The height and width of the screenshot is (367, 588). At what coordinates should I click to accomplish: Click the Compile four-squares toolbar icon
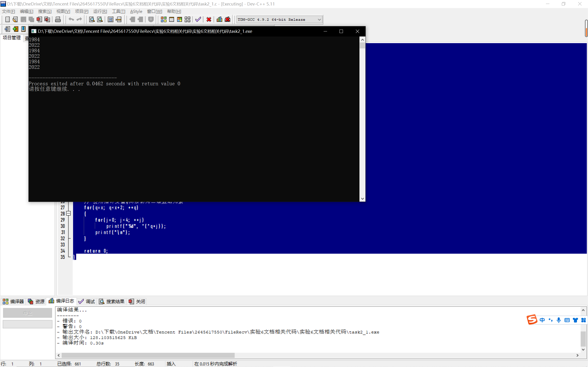click(x=164, y=19)
